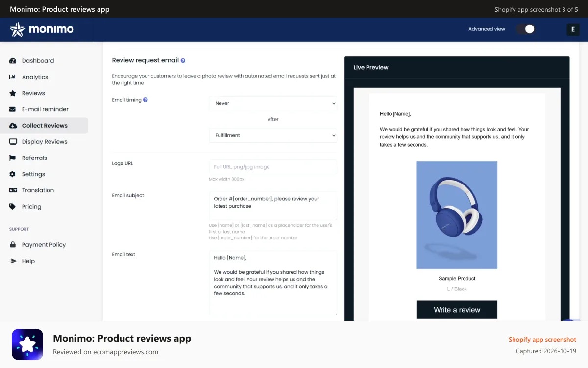The height and width of the screenshot is (368, 588).
Task: Click the L / Black variant text
Action: click(x=457, y=289)
